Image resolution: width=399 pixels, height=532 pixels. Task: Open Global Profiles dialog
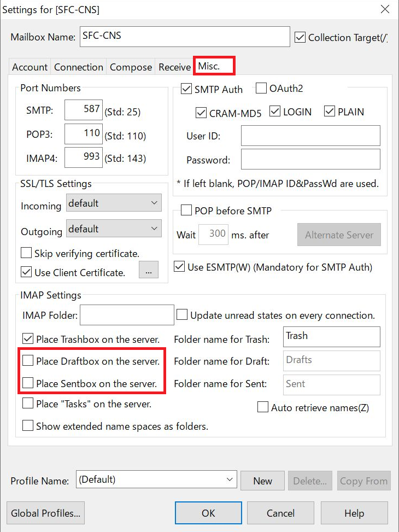pyautogui.click(x=45, y=513)
